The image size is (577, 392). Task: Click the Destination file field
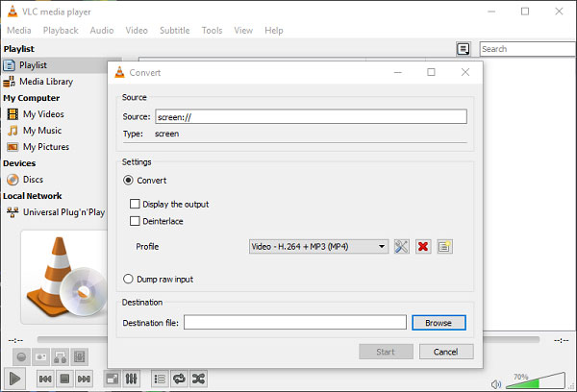pyautogui.click(x=295, y=322)
